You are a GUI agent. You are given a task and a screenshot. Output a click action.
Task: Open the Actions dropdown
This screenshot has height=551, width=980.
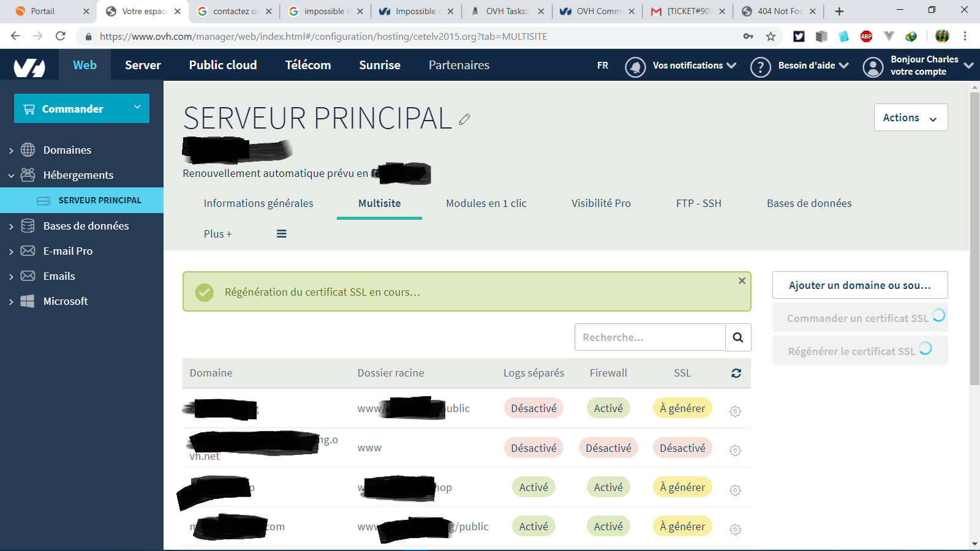click(x=910, y=118)
